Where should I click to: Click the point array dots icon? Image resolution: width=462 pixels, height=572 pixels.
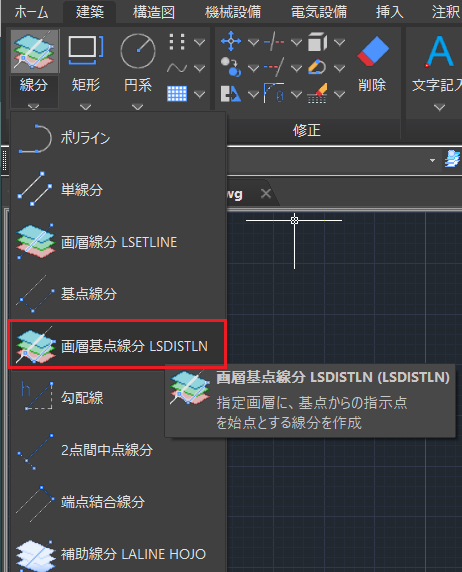point(177,42)
